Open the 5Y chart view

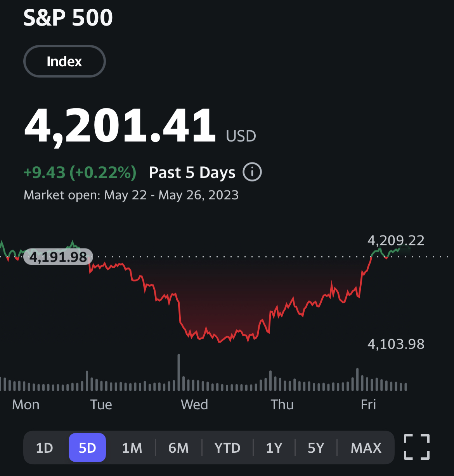pos(316,448)
